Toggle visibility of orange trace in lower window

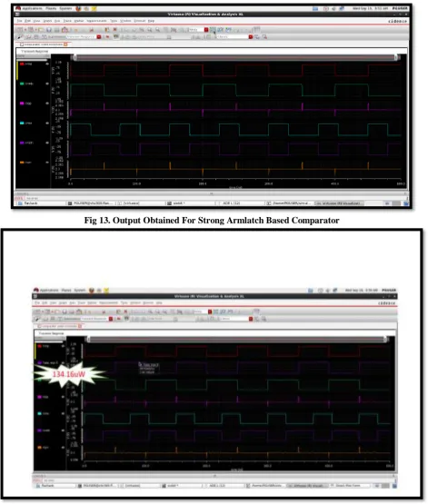(63, 448)
